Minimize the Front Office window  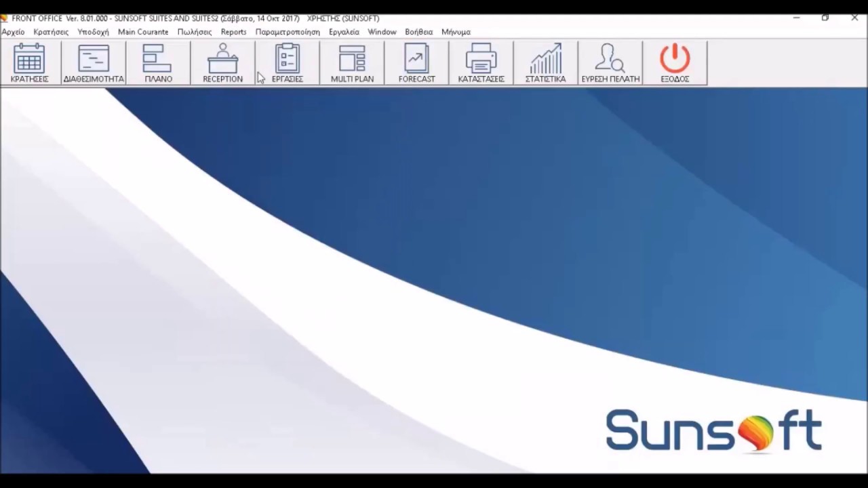coord(795,18)
